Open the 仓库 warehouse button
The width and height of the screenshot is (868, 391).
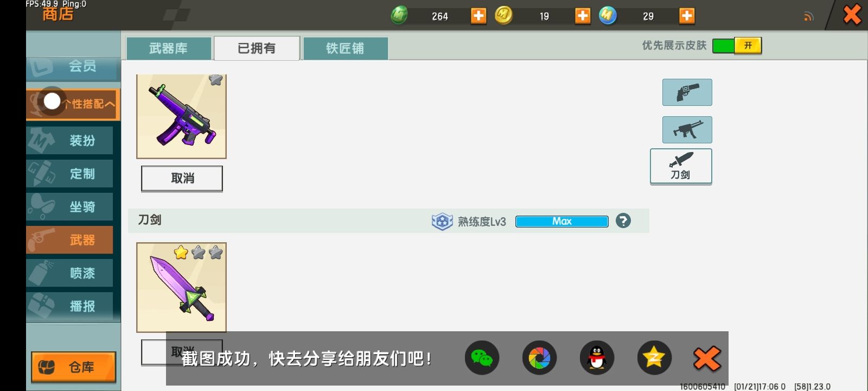[x=74, y=367]
